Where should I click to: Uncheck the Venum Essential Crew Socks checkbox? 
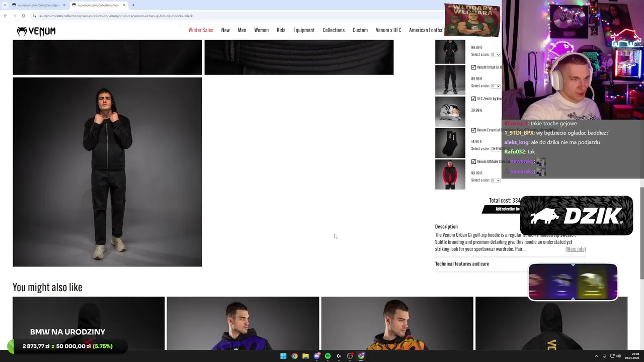(x=473, y=130)
